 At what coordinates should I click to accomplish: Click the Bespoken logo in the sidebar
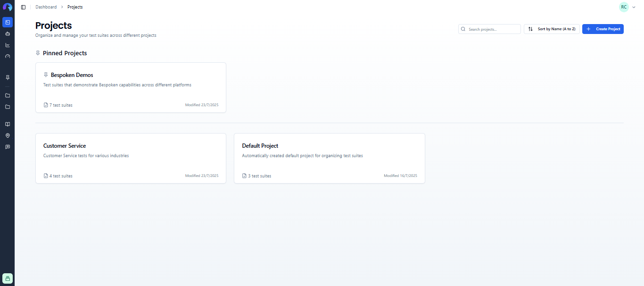[x=7, y=7]
